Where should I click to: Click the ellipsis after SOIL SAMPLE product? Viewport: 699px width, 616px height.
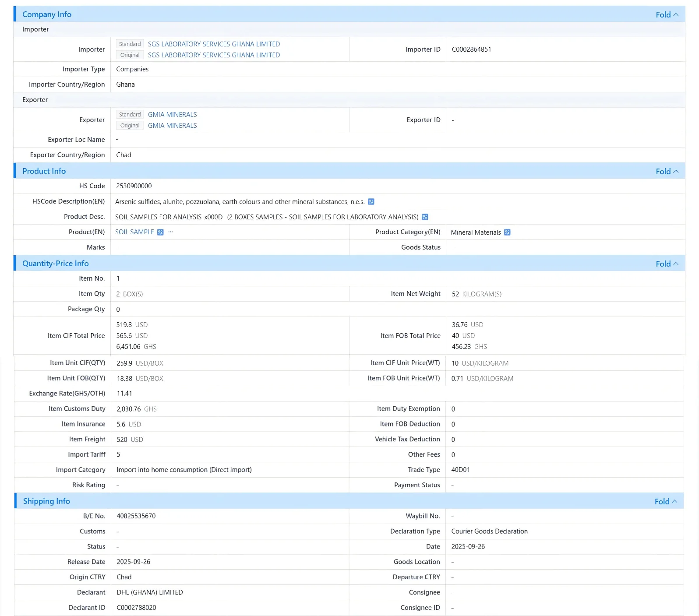171,232
